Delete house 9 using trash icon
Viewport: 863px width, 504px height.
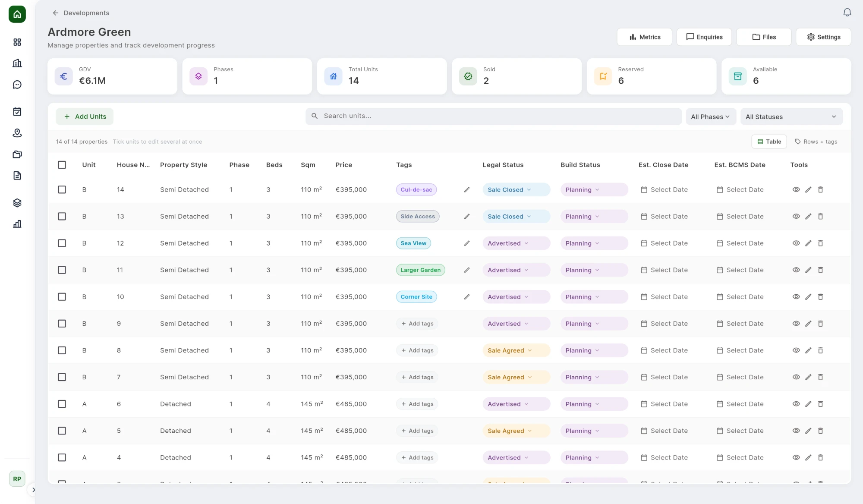(820, 324)
